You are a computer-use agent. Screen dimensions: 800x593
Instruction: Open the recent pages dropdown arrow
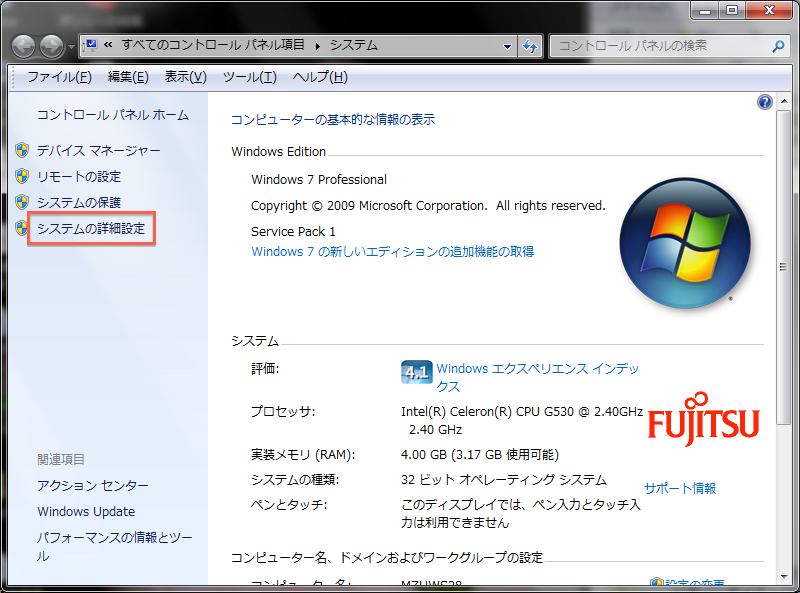click(71, 47)
